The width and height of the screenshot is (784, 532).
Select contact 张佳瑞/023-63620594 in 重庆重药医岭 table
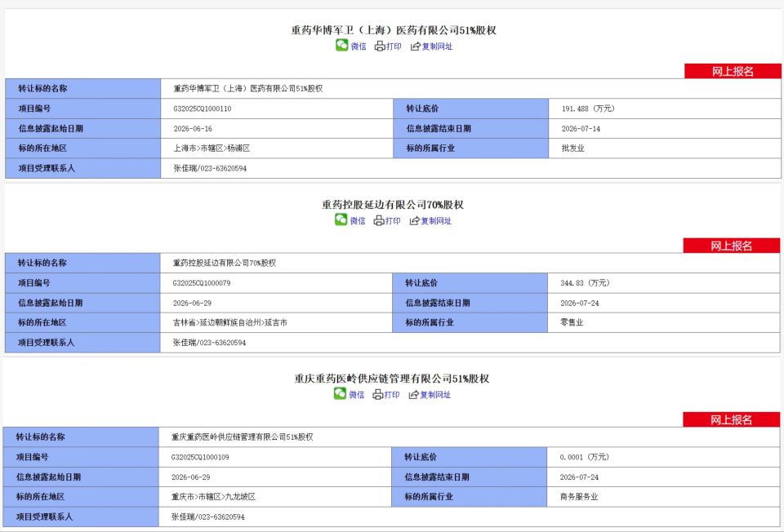[x=208, y=517]
